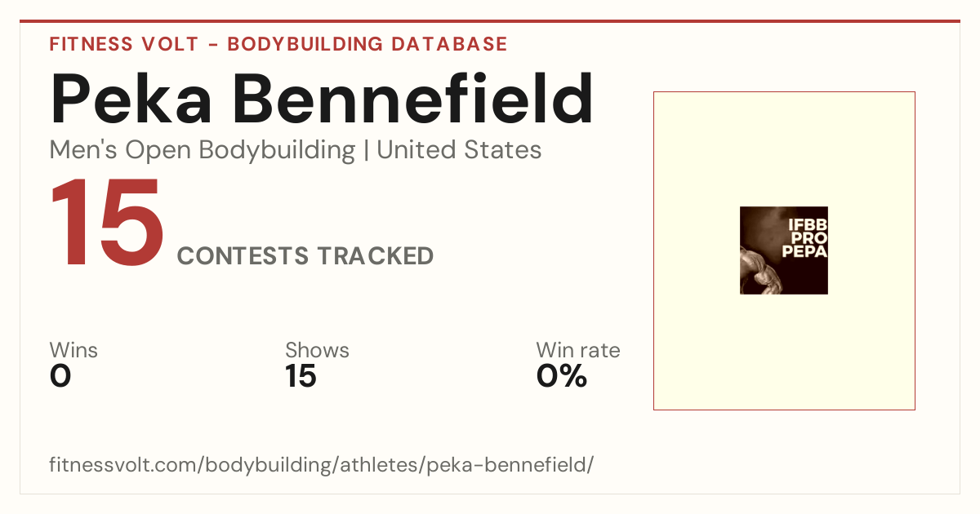Image resolution: width=980 pixels, height=514 pixels.
Task: Click the IFBB PRO PEPA thumbnail image
Action: tap(784, 250)
